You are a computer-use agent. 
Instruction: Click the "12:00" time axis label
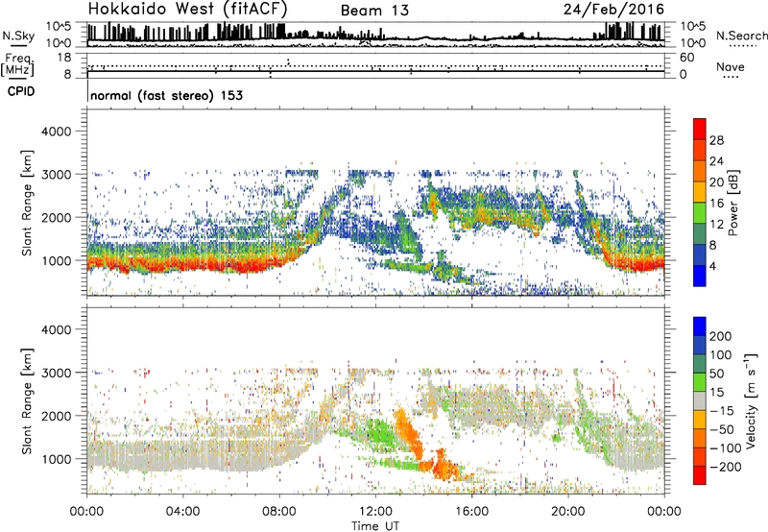pos(375,512)
